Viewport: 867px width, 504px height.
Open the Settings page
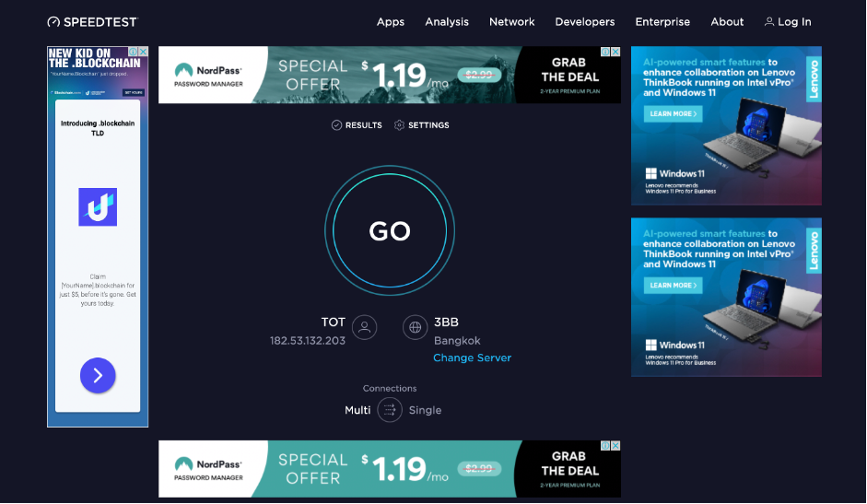(x=421, y=125)
